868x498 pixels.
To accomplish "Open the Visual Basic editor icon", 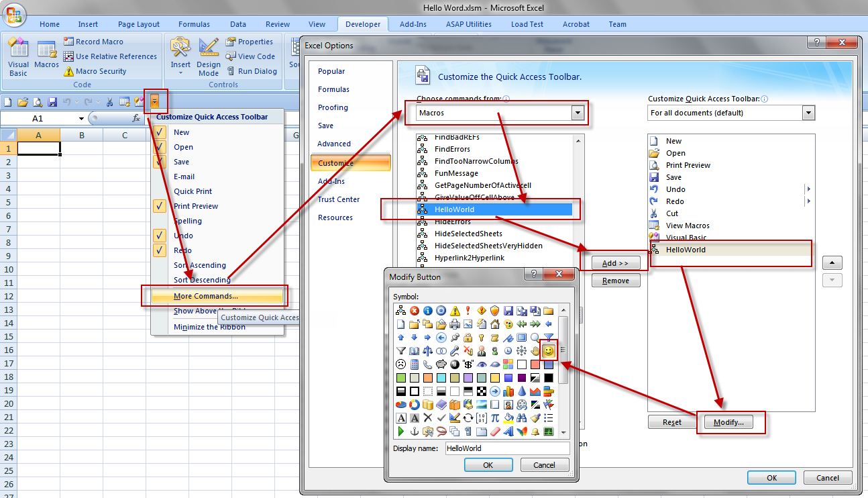I will [x=18, y=57].
